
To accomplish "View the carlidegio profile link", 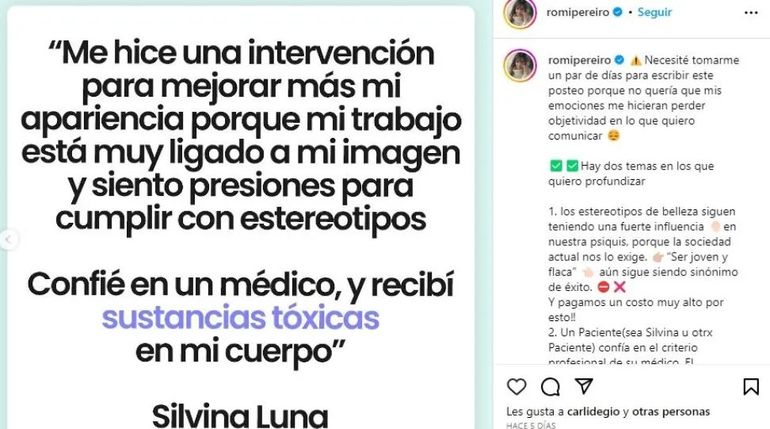I will (593, 411).
